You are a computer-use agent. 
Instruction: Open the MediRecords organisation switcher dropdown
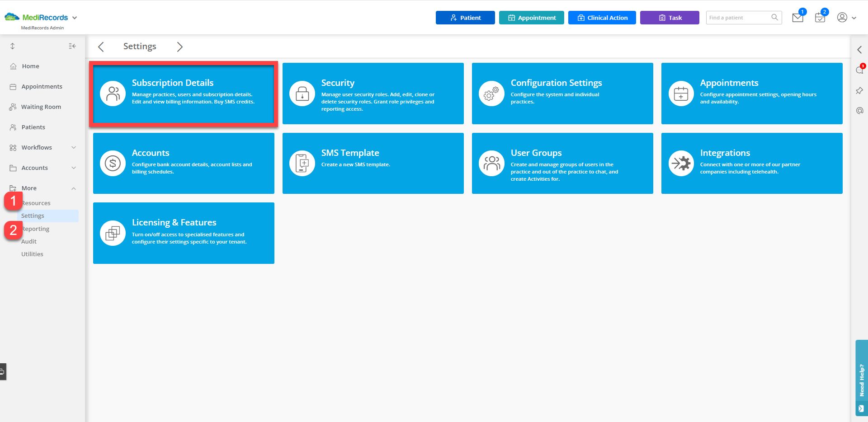tap(75, 18)
